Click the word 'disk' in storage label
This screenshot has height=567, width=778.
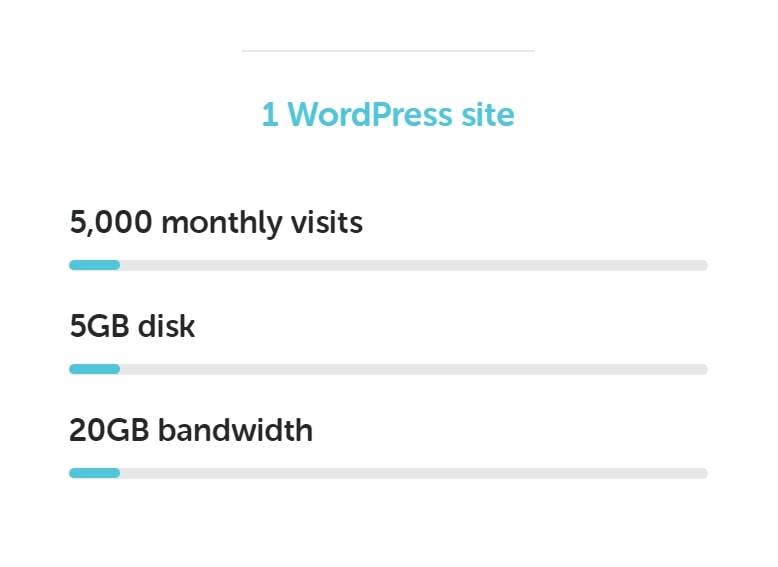coord(166,326)
